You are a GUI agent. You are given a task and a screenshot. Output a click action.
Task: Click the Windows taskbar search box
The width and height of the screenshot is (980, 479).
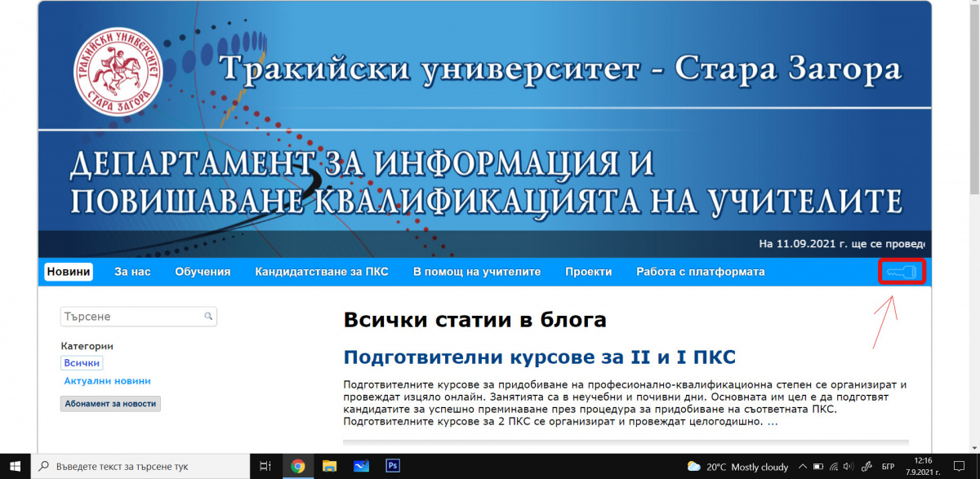point(140,467)
